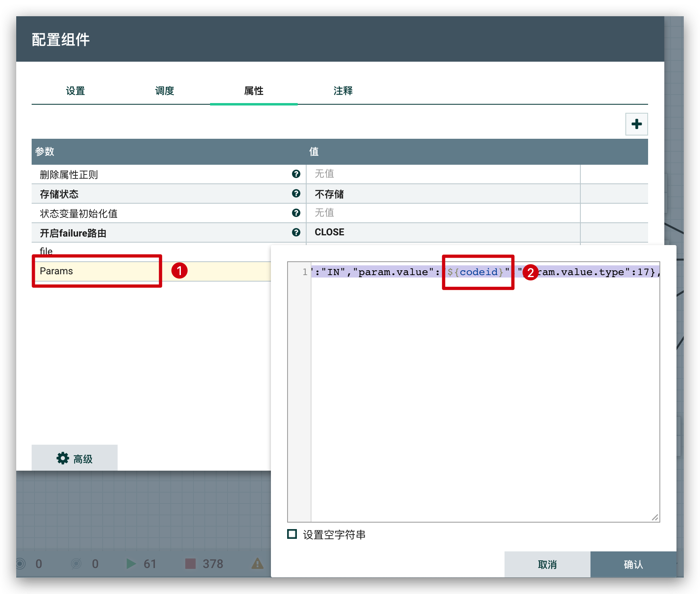Click help icon beside 存储状态
The width and height of the screenshot is (700, 594).
pos(296,194)
